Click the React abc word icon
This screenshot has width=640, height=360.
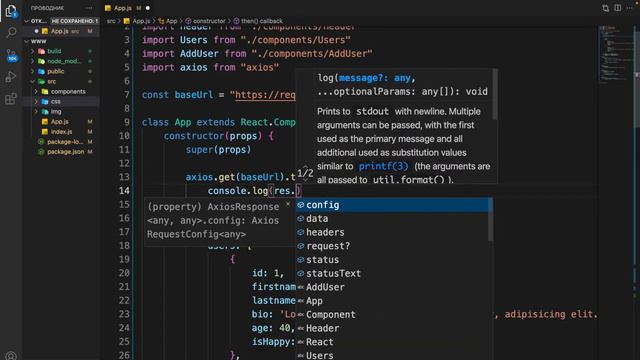click(x=301, y=342)
